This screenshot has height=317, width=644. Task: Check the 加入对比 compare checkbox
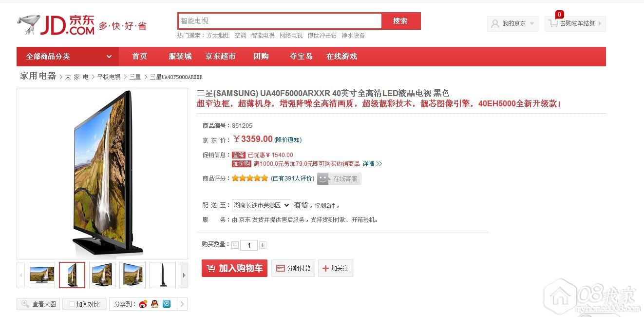pyautogui.click(x=72, y=304)
